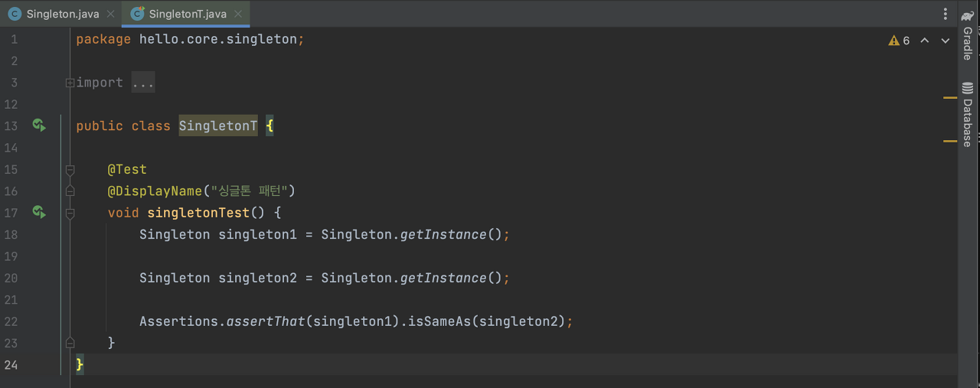
Task: Click the SingletonT class name
Action: [x=218, y=126]
